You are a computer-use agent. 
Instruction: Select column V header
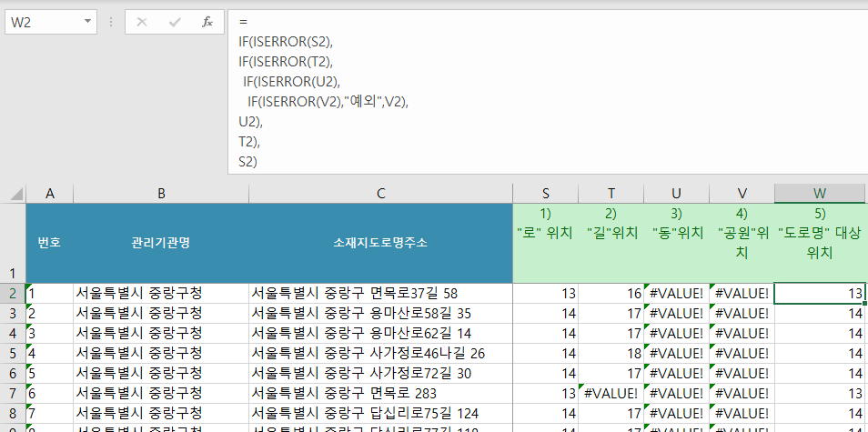[x=742, y=193]
